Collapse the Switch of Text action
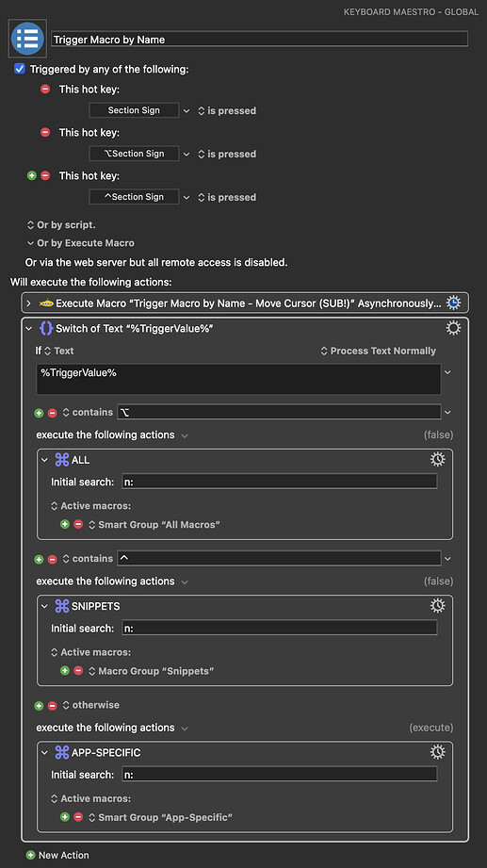 pyautogui.click(x=29, y=328)
